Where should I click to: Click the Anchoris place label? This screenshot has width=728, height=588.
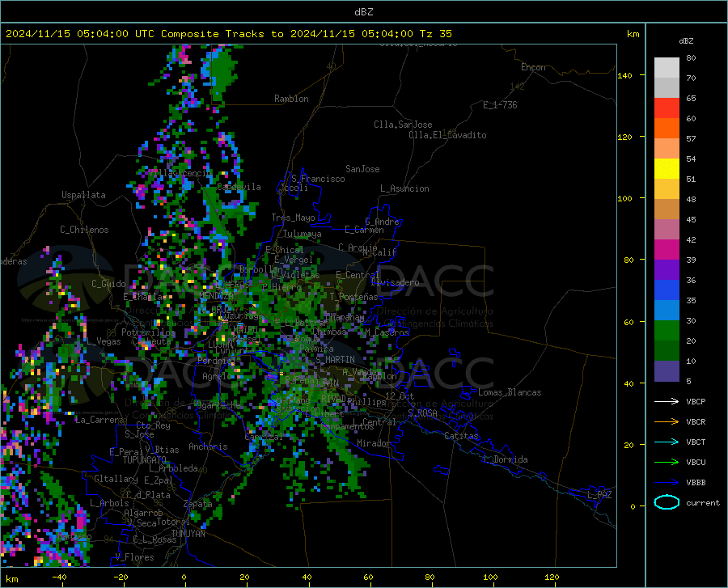pyautogui.click(x=208, y=446)
